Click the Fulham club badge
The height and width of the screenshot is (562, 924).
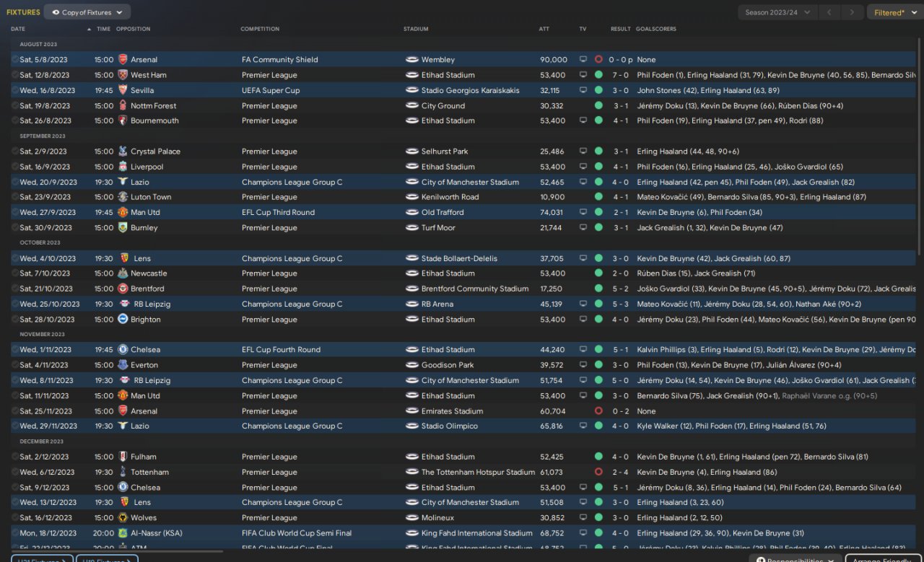coord(123,457)
